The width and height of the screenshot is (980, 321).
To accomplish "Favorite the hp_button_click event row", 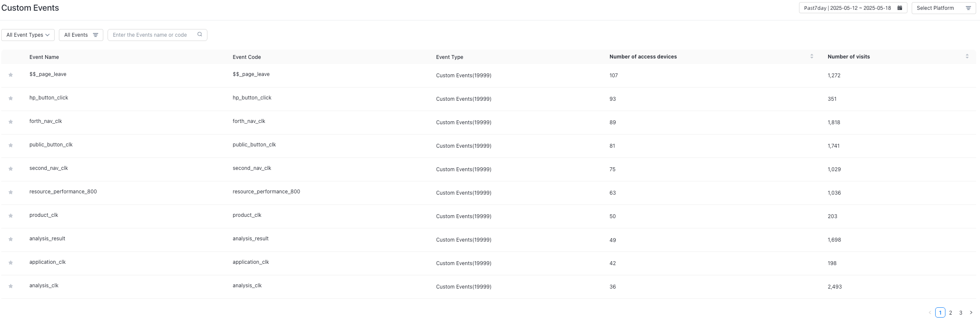I will (x=11, y=99).
